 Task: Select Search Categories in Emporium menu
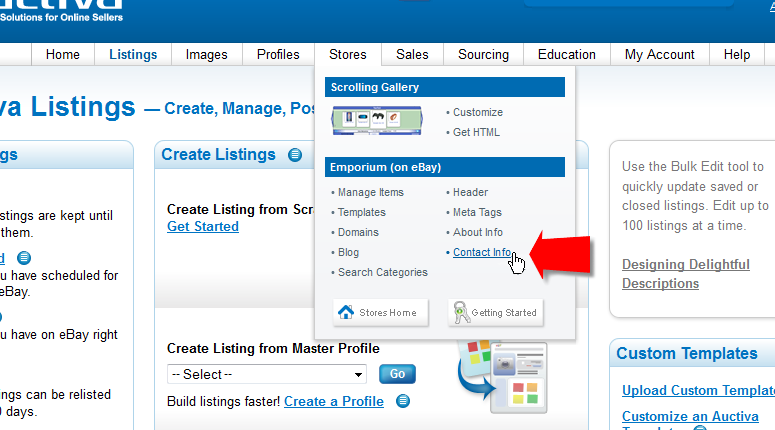[383, 272]
